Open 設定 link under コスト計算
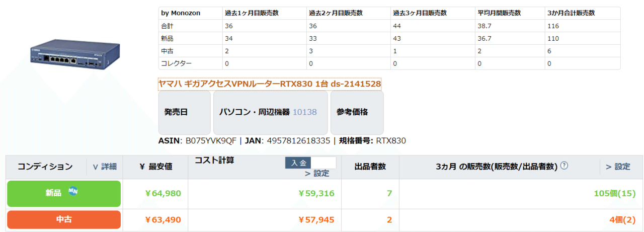 coord(317,173)
